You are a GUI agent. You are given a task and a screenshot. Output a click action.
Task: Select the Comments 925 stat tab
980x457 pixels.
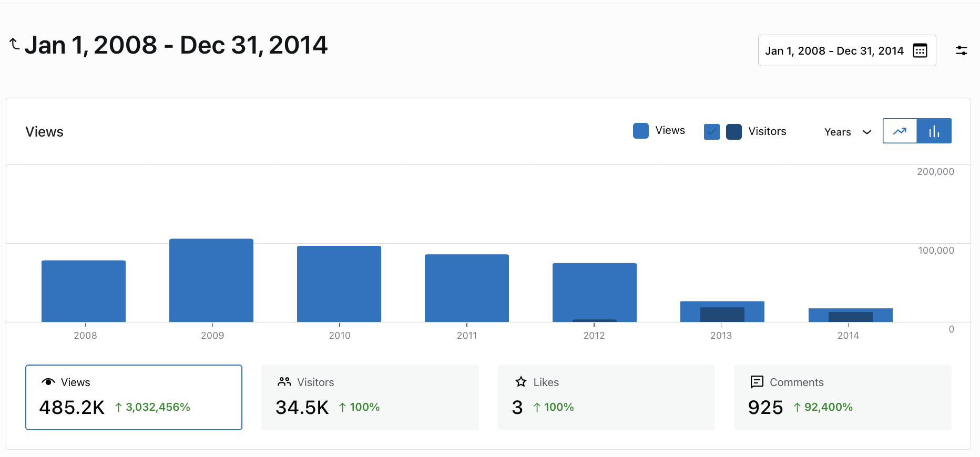click(843, 397)
